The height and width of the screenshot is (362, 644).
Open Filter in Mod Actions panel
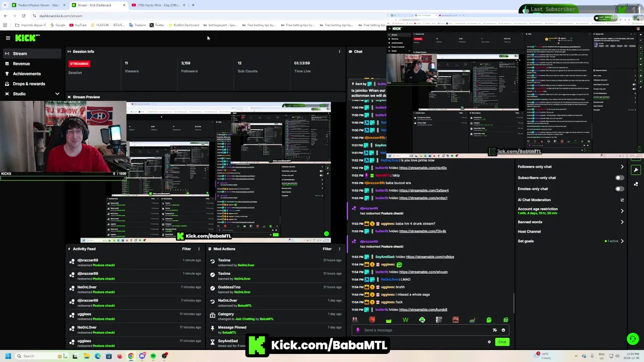[327, 249]
